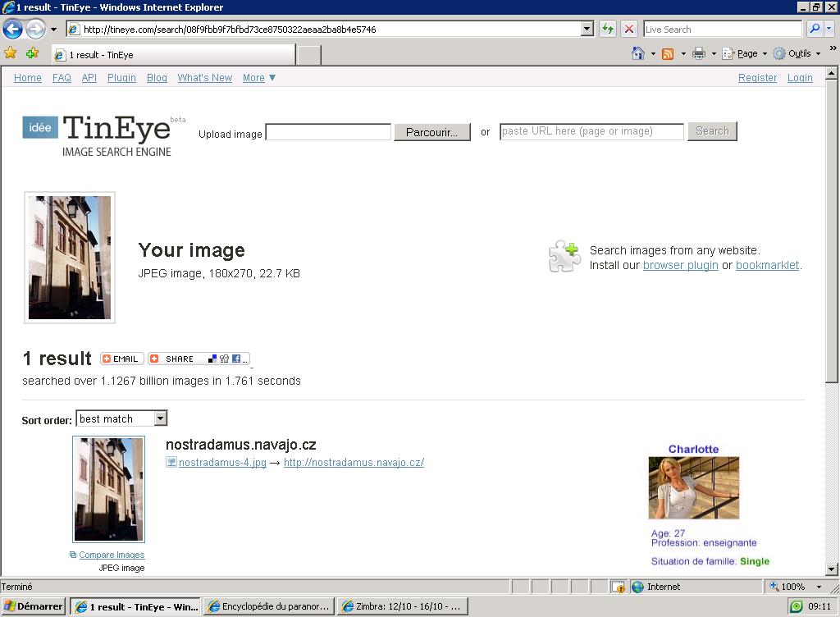Image resolution: width=840 pixels, height=617 pixels.
Task: Click the Home page icon in toolbar
Action: click(637, 53)
